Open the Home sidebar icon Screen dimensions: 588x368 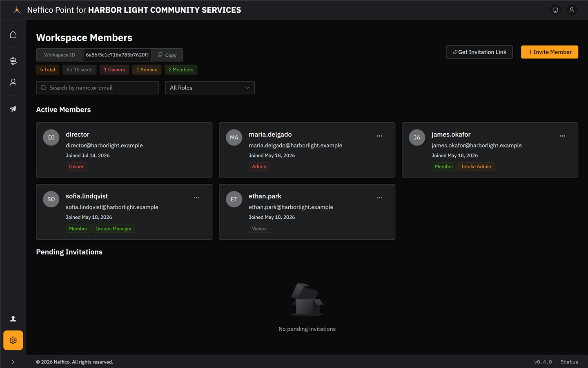point(13,35)
